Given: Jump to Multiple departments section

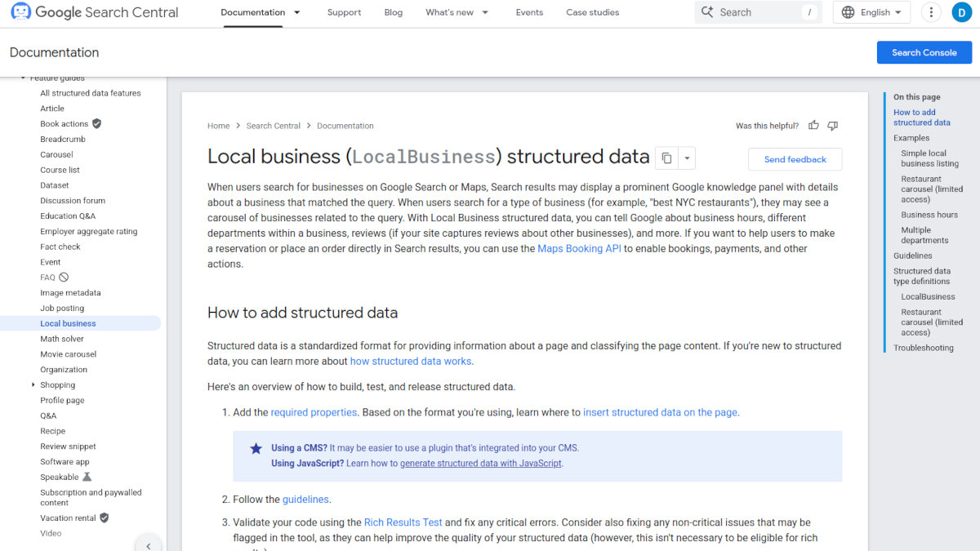Looking at the screenshot, I should point(924,235).
